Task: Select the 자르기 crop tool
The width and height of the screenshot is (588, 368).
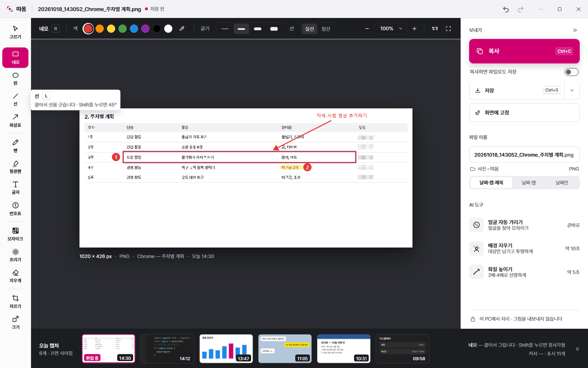Action: (x=16, y=302)
